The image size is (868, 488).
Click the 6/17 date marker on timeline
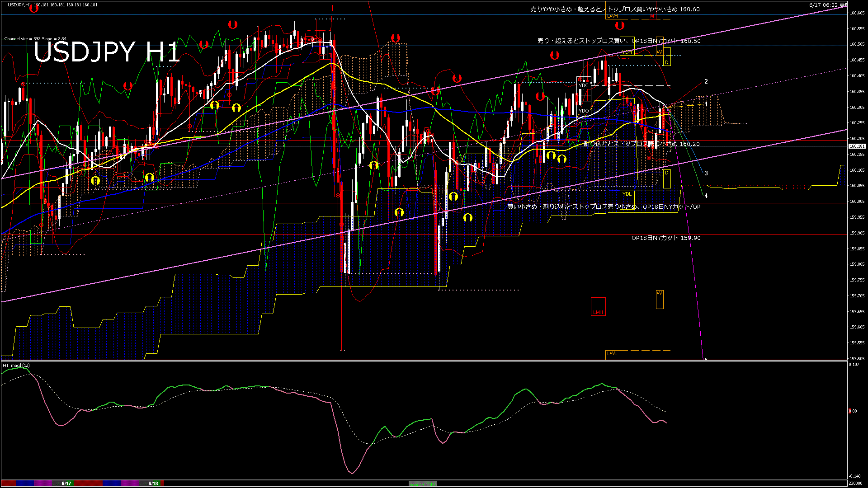click(66, 483)
